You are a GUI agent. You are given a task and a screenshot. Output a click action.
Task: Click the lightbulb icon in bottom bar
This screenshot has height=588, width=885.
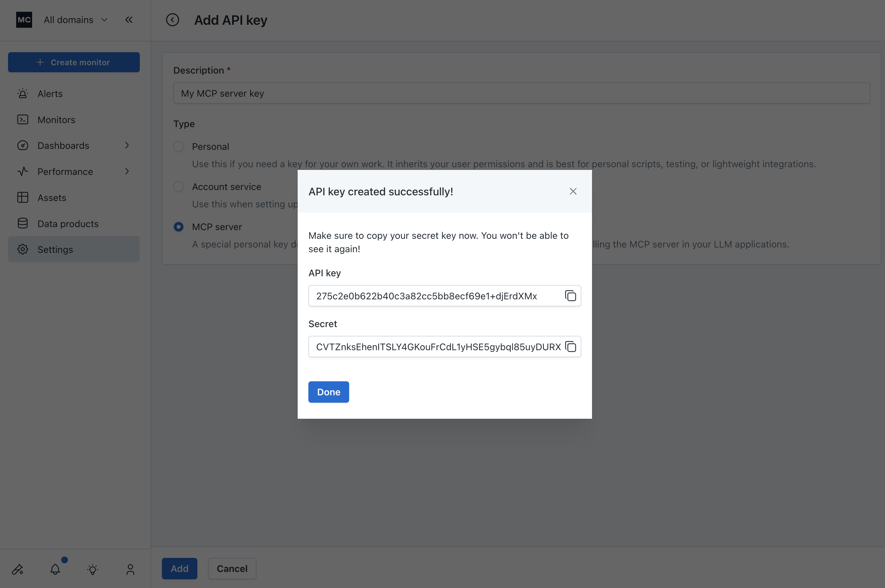pyautogui.click(x=93, y=569)
